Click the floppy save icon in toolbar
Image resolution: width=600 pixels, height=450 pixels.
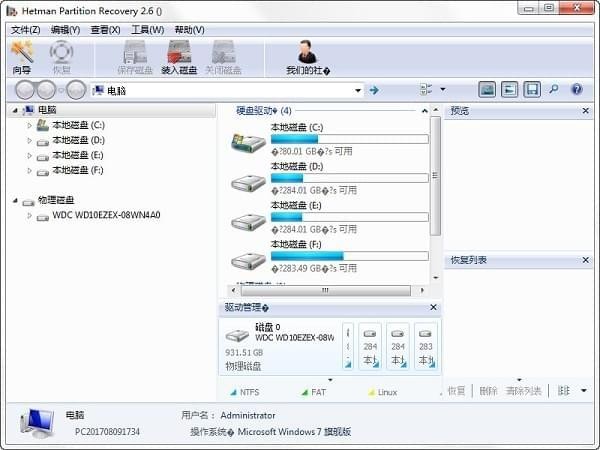[532, 90]
